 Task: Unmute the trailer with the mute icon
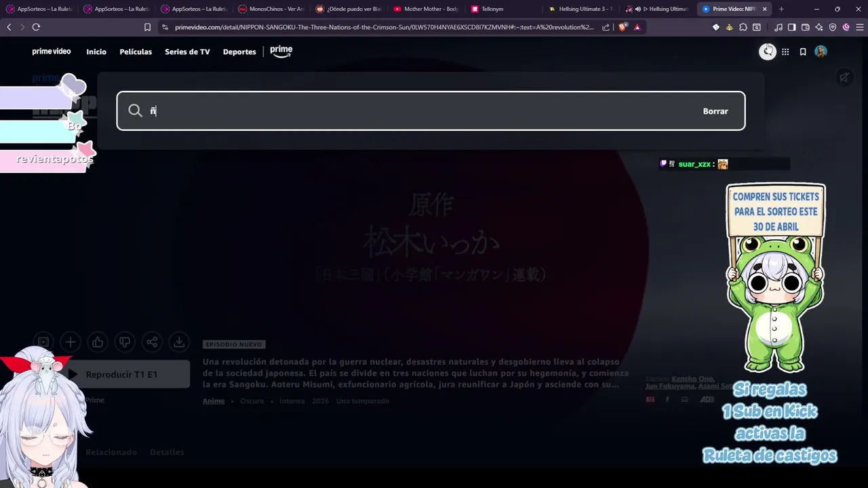[844, 77]
